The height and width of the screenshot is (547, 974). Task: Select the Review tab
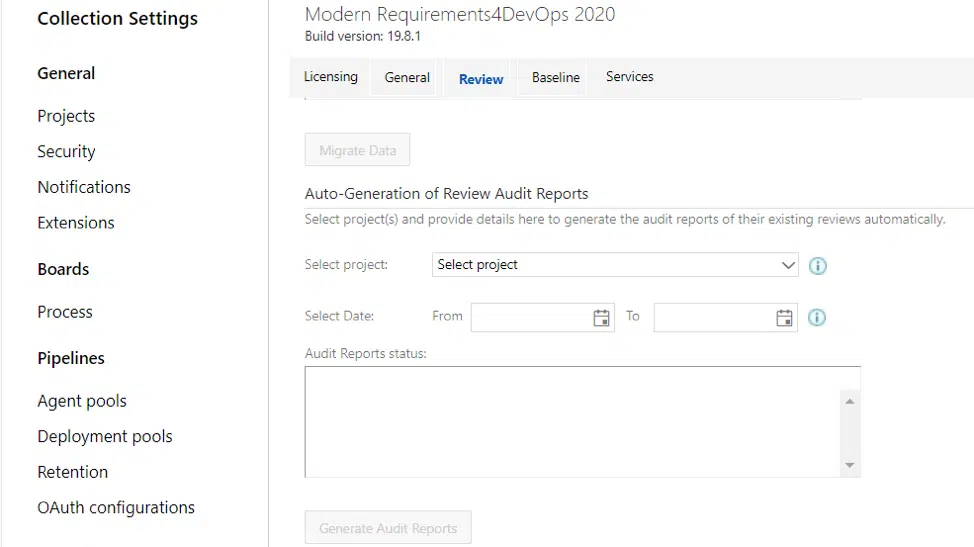coord(481,79)
